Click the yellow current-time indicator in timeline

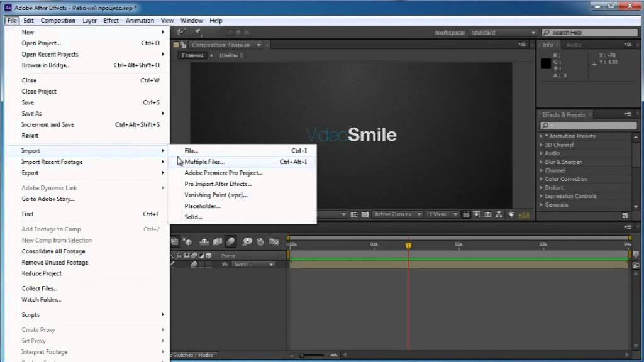pos(408,246)
